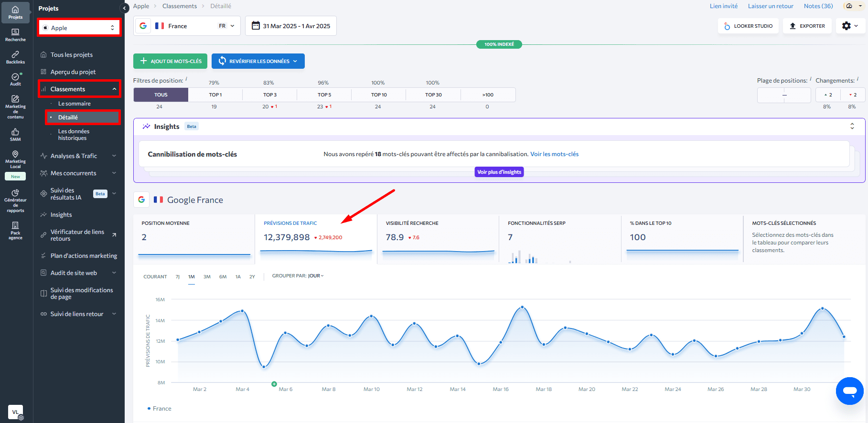The height and width of the screenshot is (423, 868).
Task: Select the TOUS position filter
Action: pos(161,95)
